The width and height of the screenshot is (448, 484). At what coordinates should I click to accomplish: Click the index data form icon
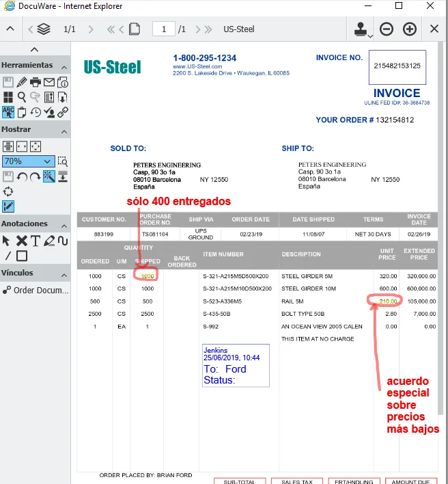coord(49,97)
